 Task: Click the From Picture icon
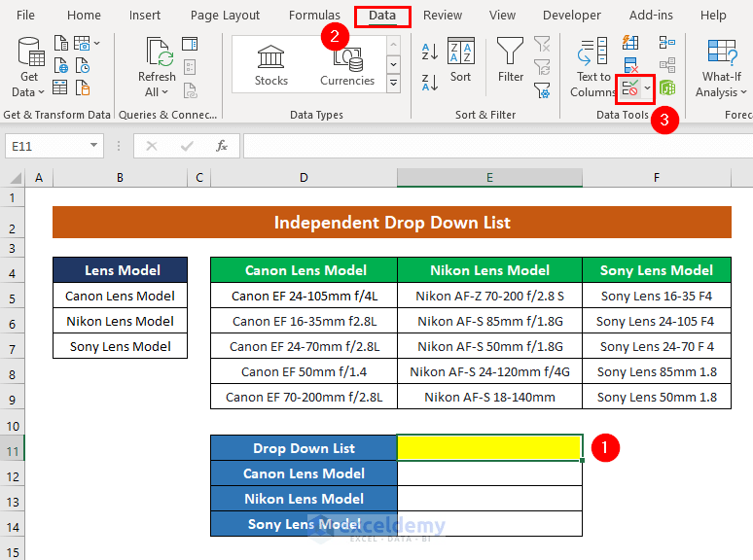pyautogui.click(x=82, y=43)
